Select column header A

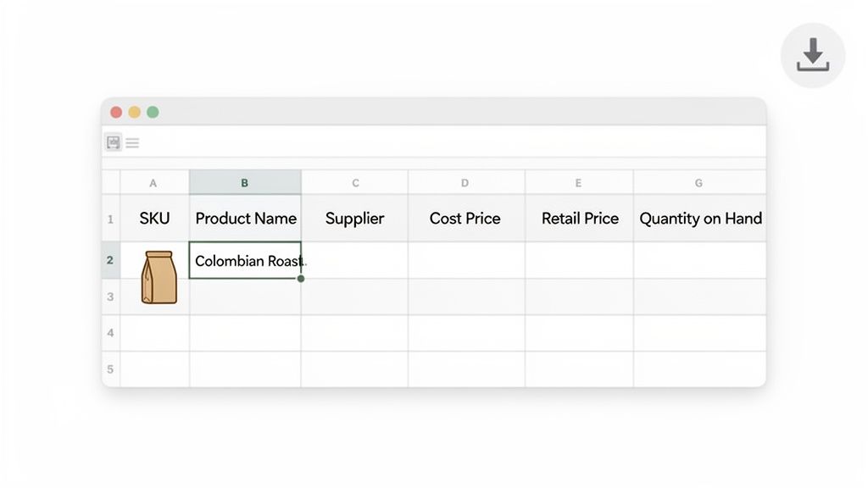[x=153, y=182]
